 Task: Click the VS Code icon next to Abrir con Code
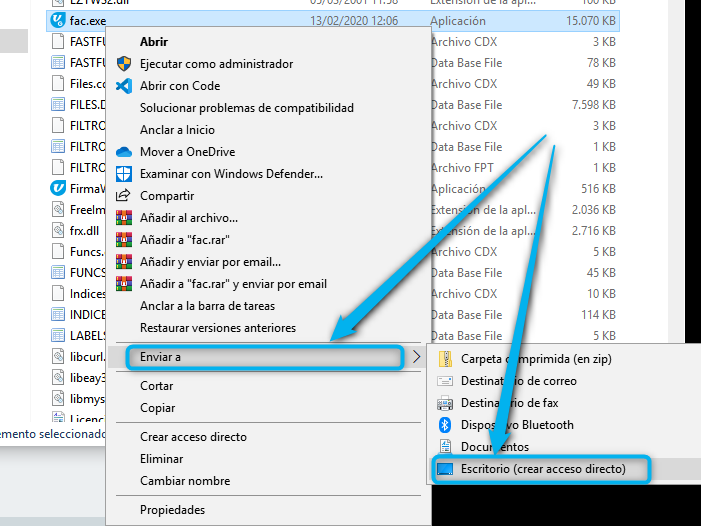pos(124,86)
